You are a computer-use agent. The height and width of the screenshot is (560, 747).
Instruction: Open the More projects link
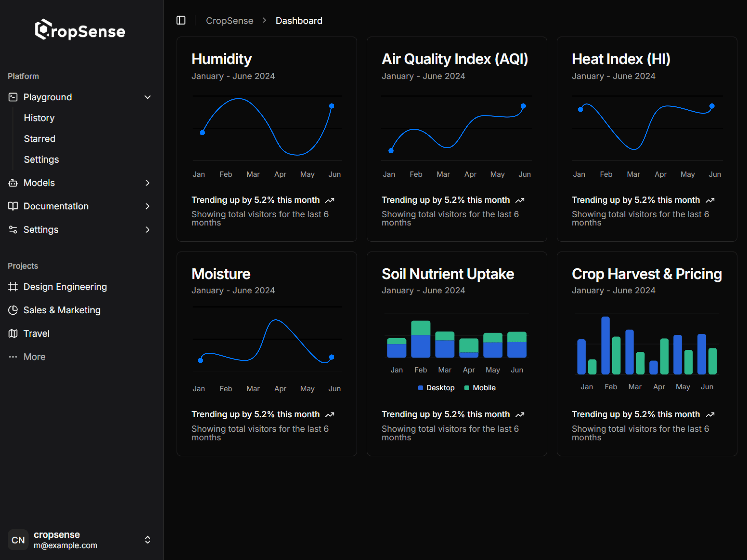click(x=34, y=357)
